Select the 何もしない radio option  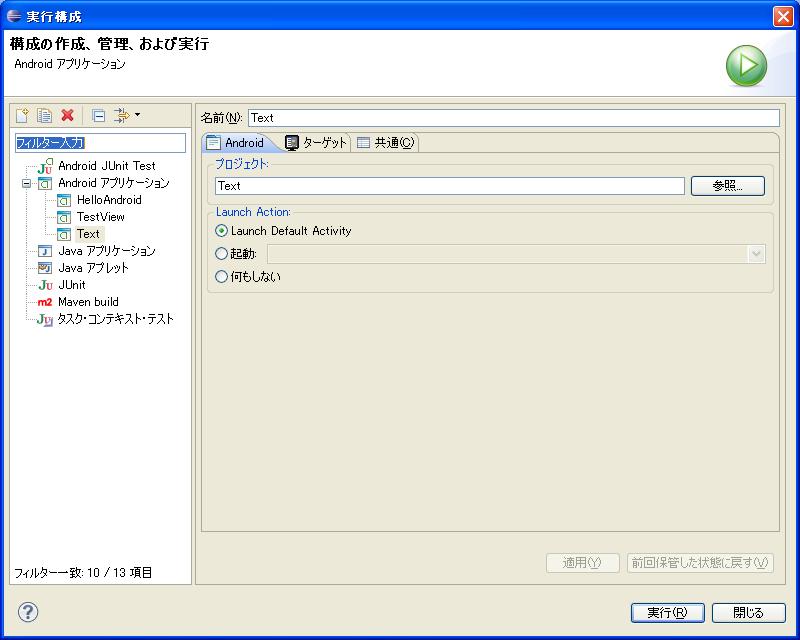click(221, 277)
